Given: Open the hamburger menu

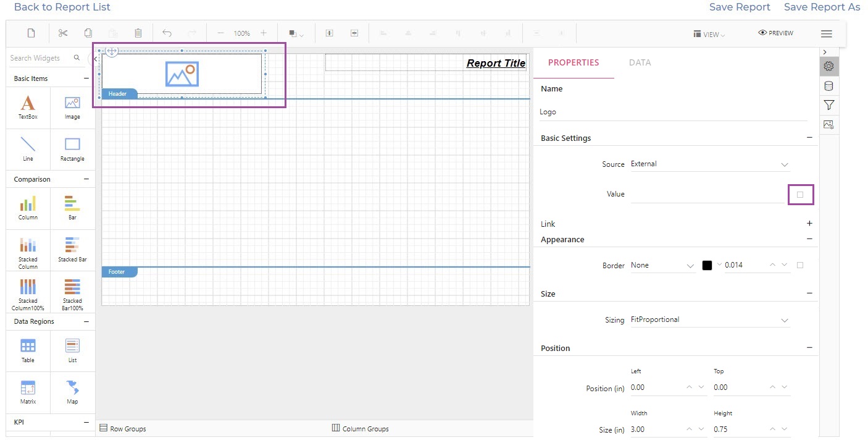Looking at the screenshot, I should pos(826,33).
